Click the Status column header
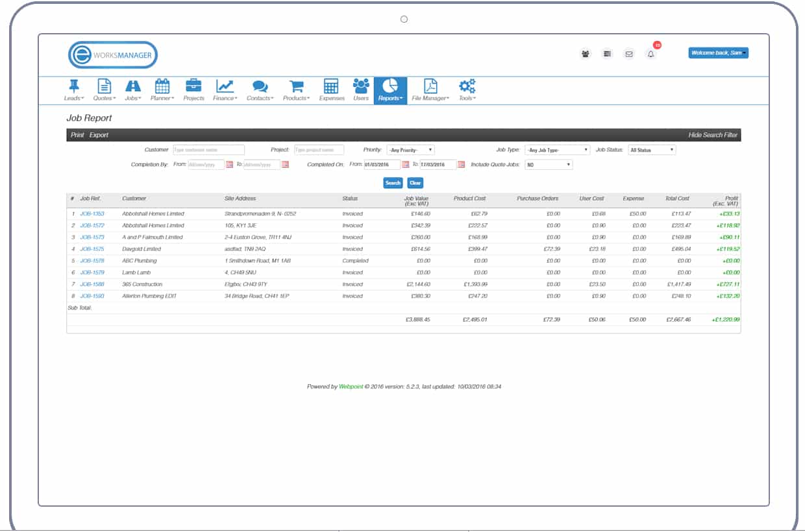The height and width of the screenshot is (532, 805). [x=350, y=199]
